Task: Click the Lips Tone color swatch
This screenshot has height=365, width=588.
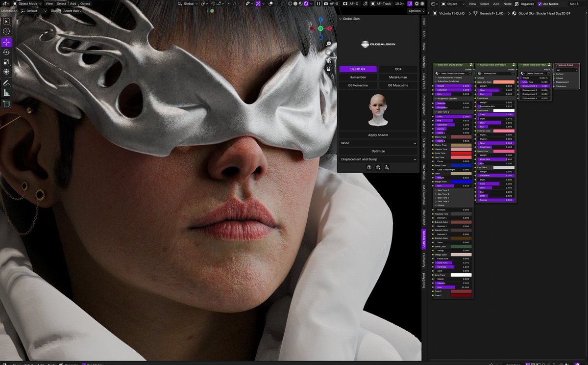Action: [x=461, y=157]
